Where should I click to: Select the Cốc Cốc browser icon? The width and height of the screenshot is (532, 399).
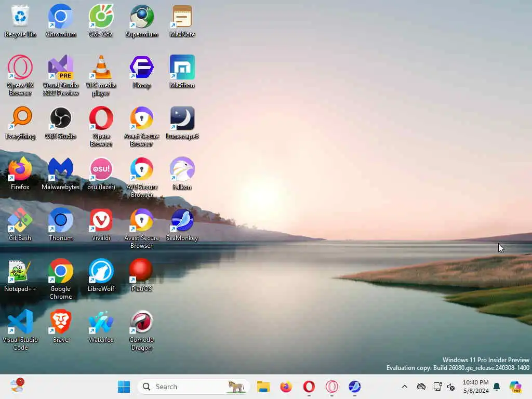coord(101,21)
